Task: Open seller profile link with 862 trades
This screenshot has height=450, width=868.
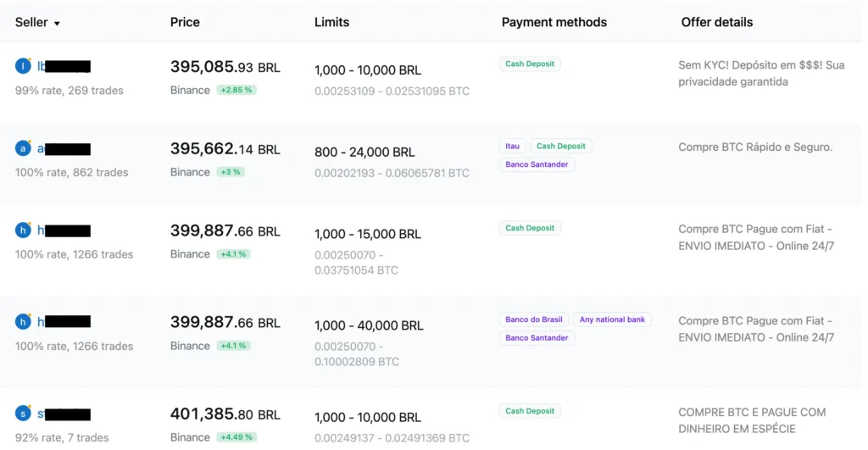Action: (64, 148)
